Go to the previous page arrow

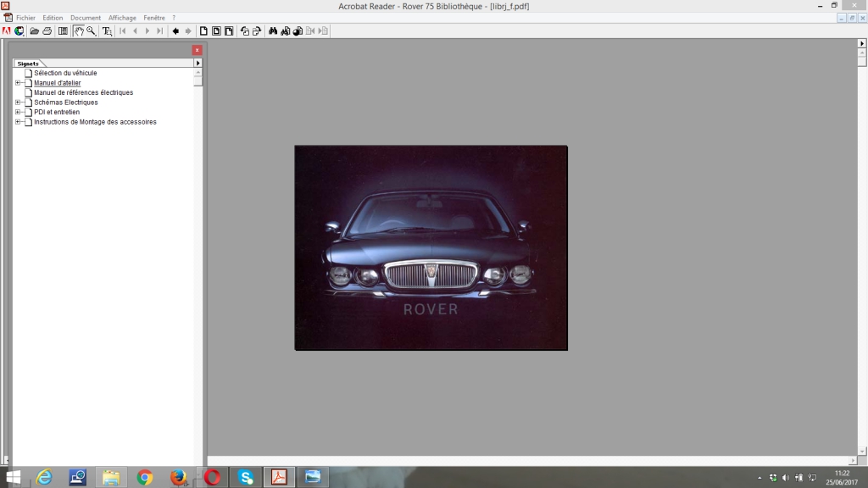[x=135, y=31]
